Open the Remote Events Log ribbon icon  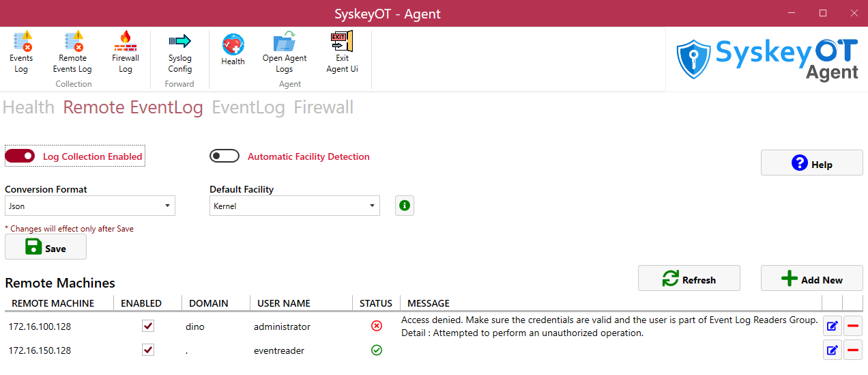coord(72,44)
